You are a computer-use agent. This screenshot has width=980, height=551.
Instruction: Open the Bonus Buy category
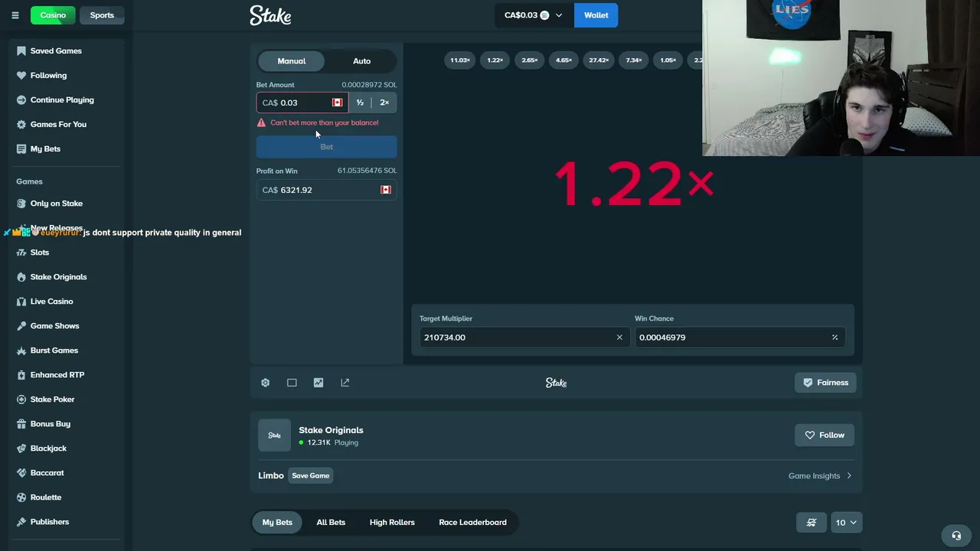coord(51,424)
